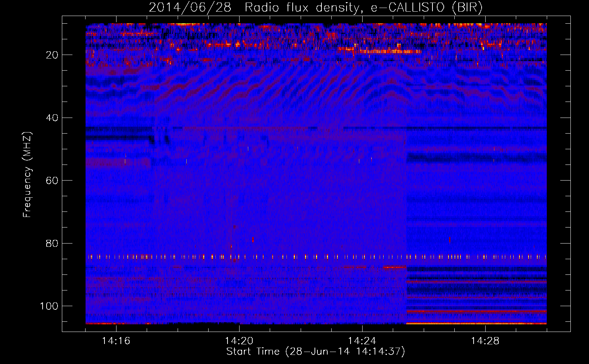Click the 14:20 time tick label

(239, 341)
